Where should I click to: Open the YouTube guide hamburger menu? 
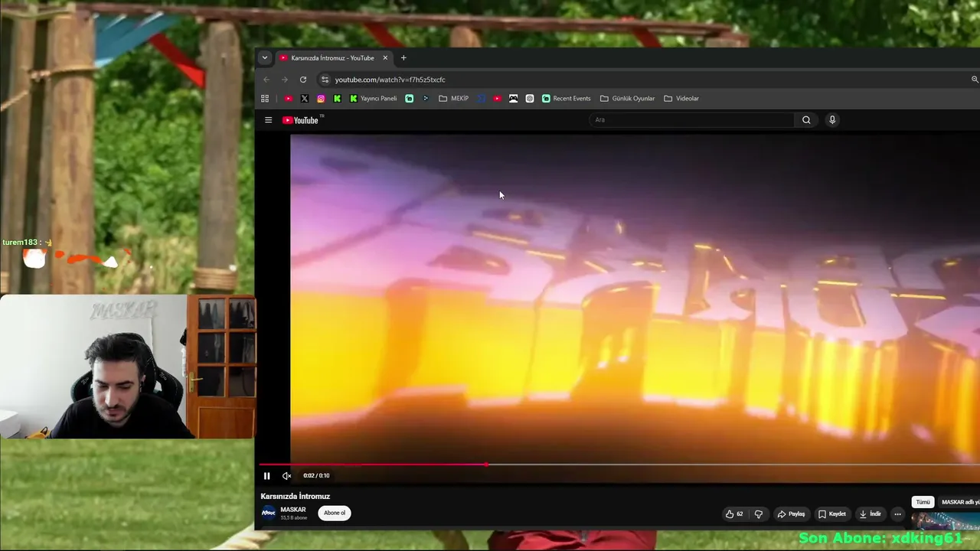click(269, 120)
